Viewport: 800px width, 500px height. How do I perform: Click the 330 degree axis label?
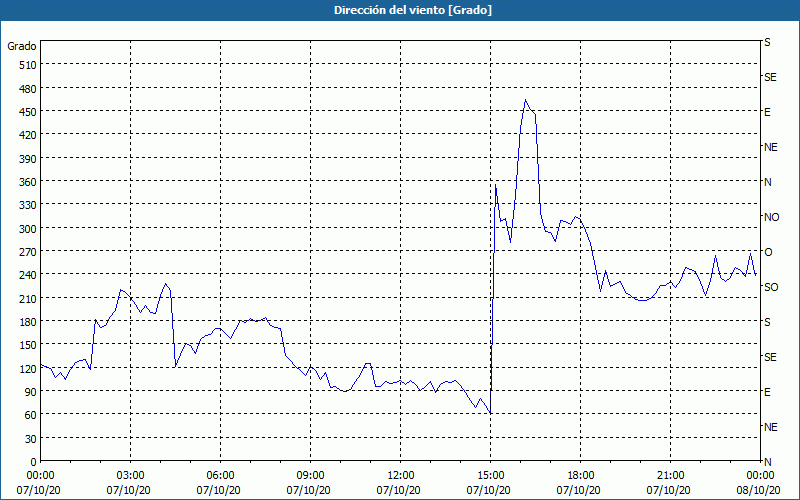(x=28, y=205)
